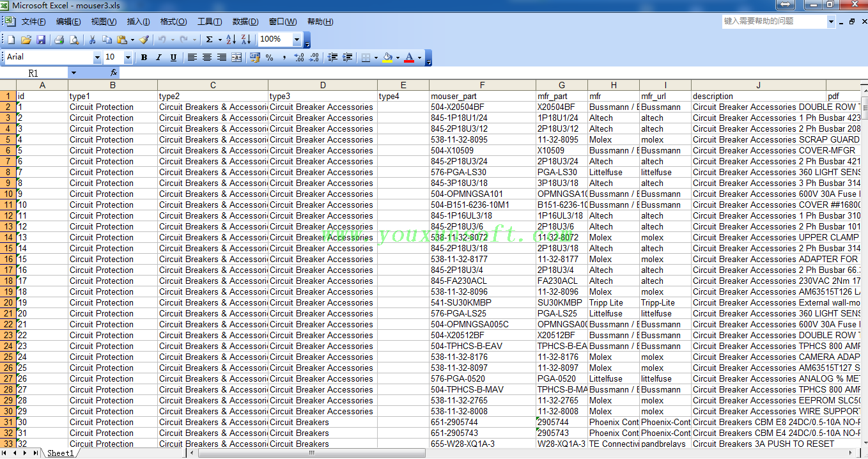
Task: Click the AutoSum sigma icon
Action: 209,40
